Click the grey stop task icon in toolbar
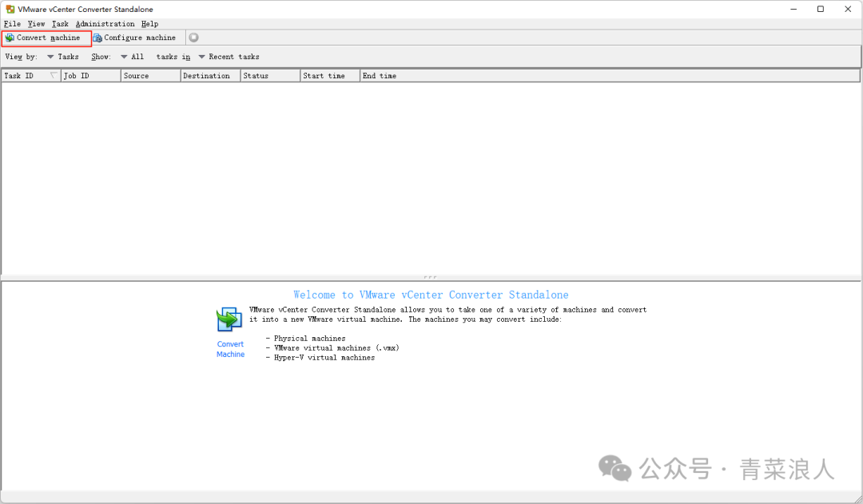 (193, 38)
